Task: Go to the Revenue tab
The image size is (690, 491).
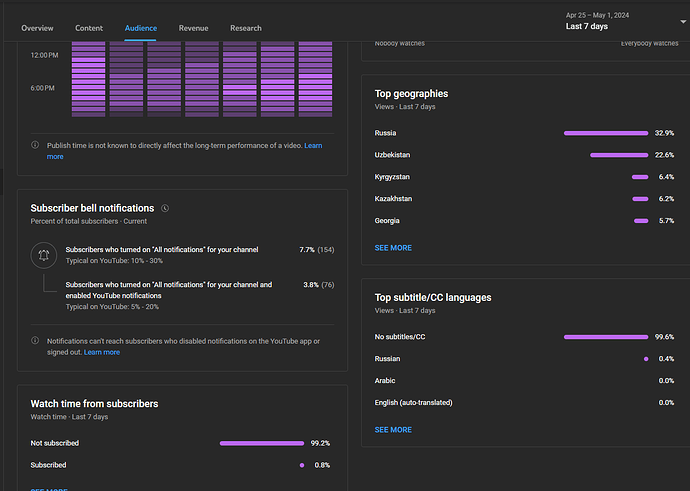Action: 193,29
